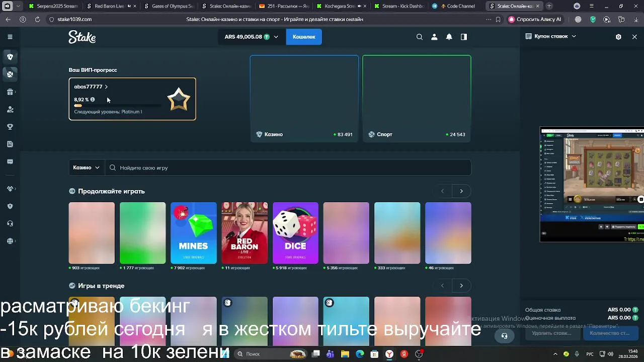Next arrow in Игры в тренде carousel
644x362 pixels.
pos(461,286)
